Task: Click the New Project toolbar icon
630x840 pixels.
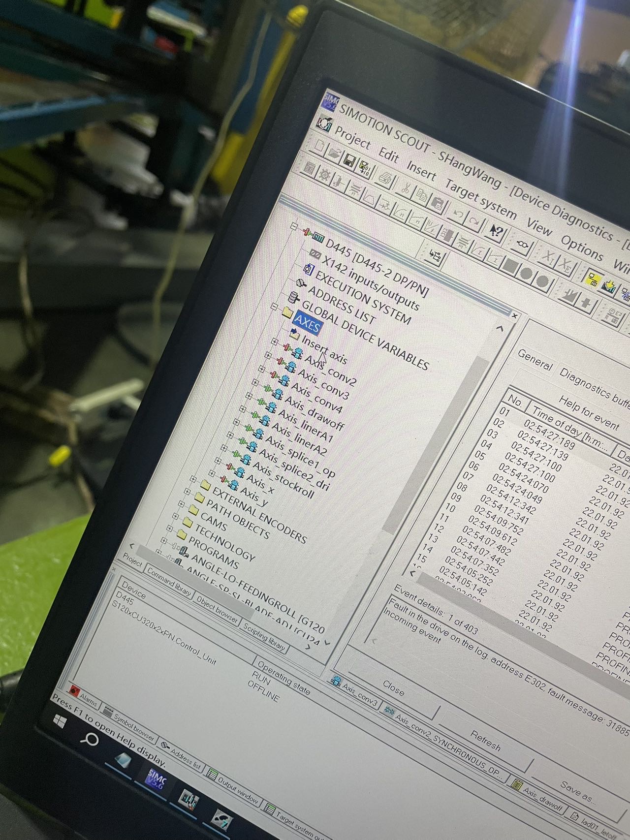Action: pos(319,147)
